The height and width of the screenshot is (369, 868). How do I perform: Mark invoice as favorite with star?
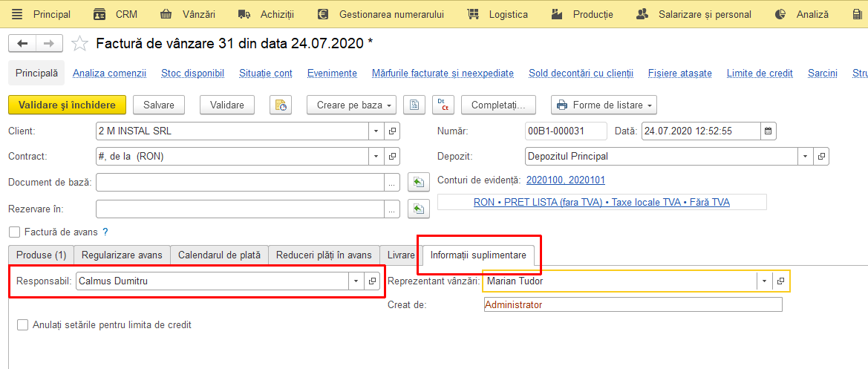tap(80, 43)
